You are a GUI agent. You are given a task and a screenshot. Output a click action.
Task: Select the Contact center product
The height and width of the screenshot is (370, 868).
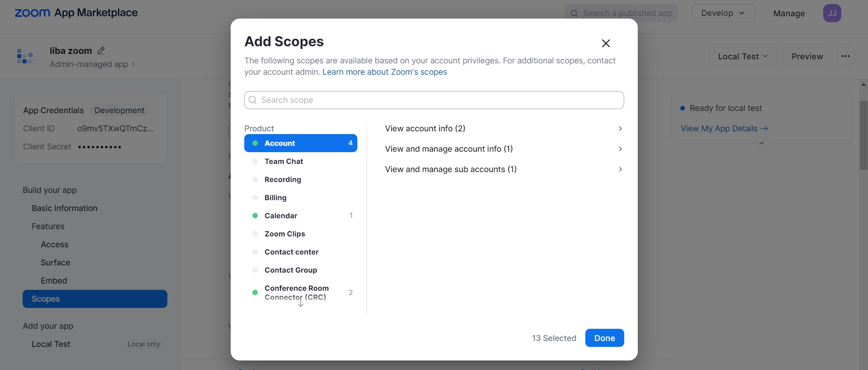[301, 252]
